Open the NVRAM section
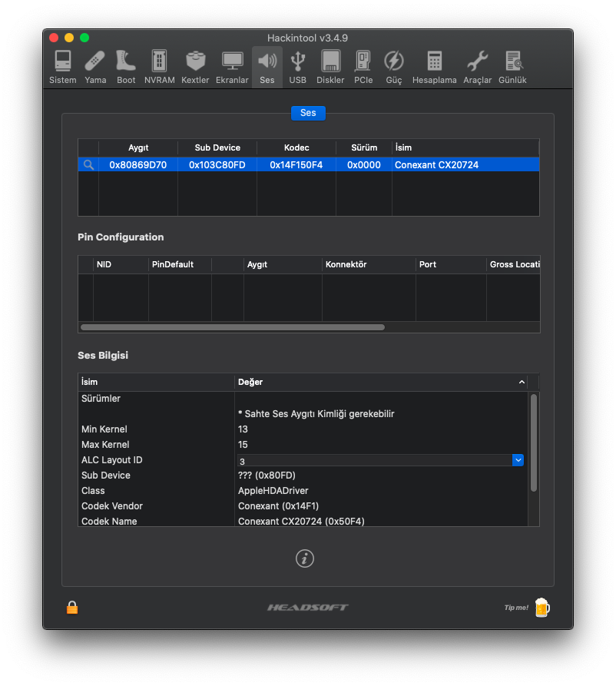This screenshot has width=616, height=686. (x=159, y=66)
